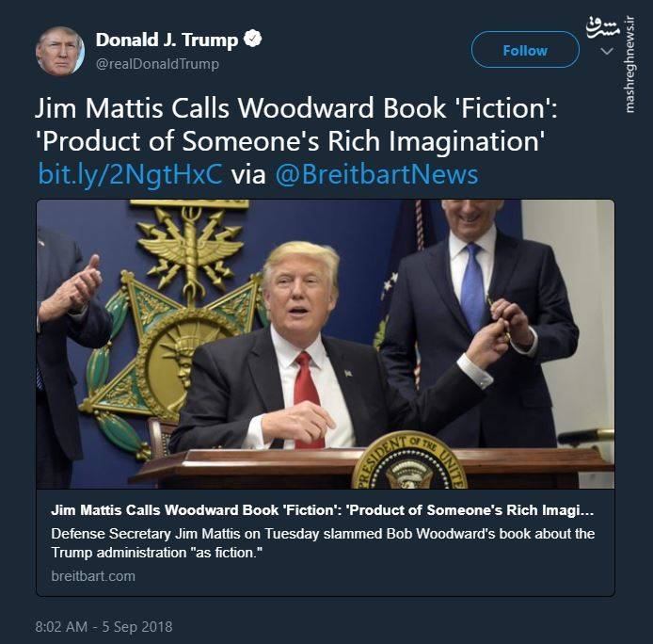Click the 5 Sep 2018 date text
The width and height of the screenshot is (653, 644).
click(x=137, y=626)
